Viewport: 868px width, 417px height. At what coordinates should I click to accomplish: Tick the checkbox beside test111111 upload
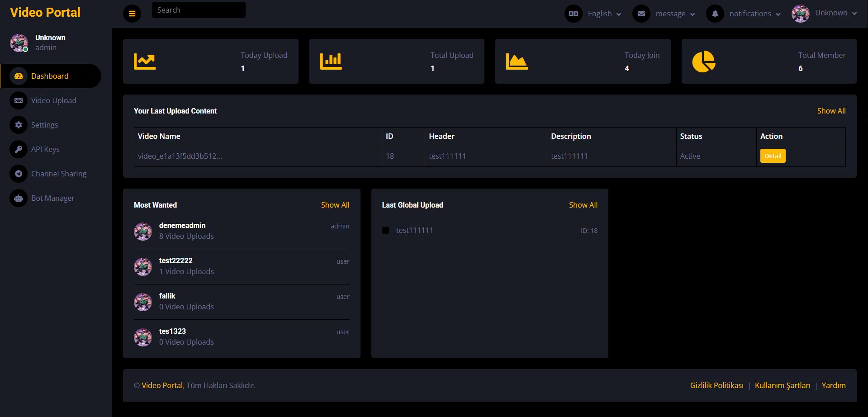pyautogui.click(x=385, y=230)
